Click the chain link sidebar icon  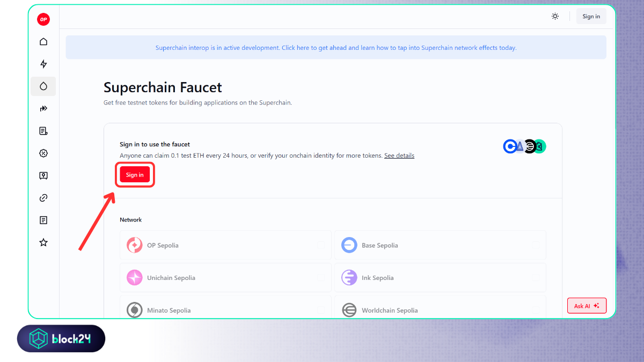pos(43,198)
